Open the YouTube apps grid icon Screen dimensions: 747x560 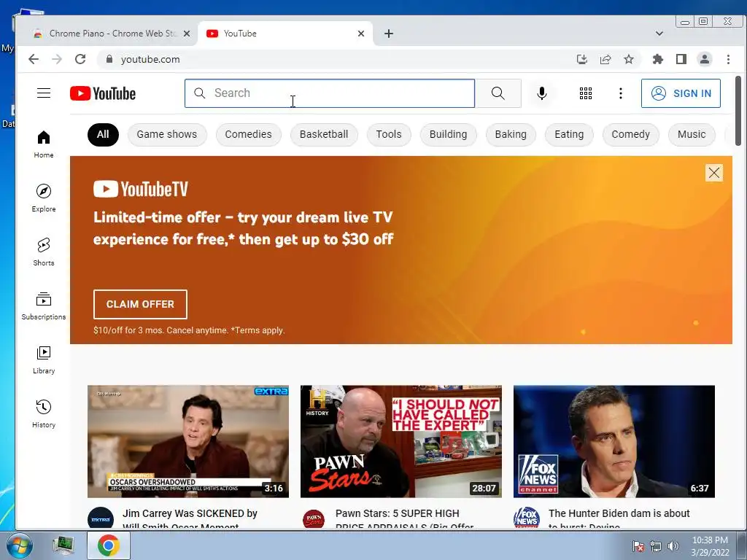tap(586, 93)
